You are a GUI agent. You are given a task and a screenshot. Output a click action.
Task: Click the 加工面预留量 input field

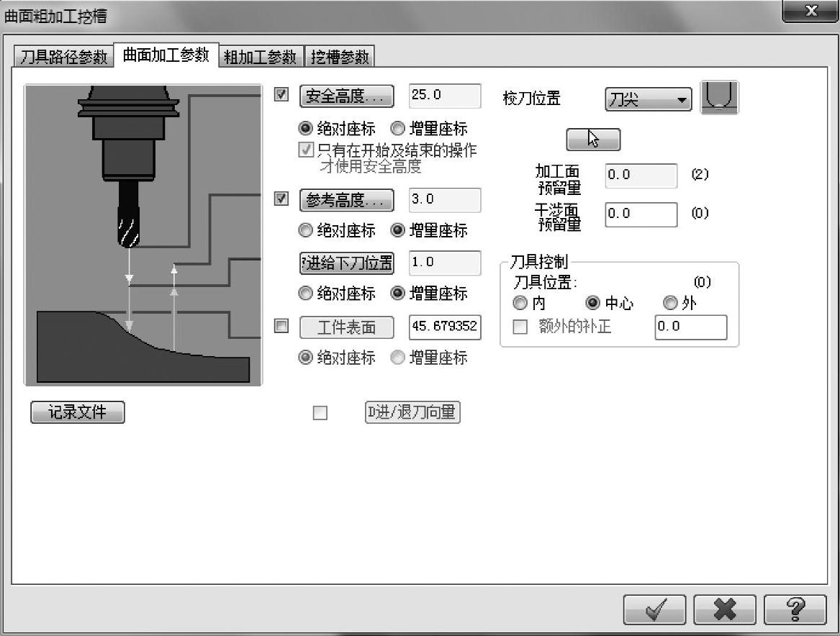pyautogui.click(x=641, y=176)
